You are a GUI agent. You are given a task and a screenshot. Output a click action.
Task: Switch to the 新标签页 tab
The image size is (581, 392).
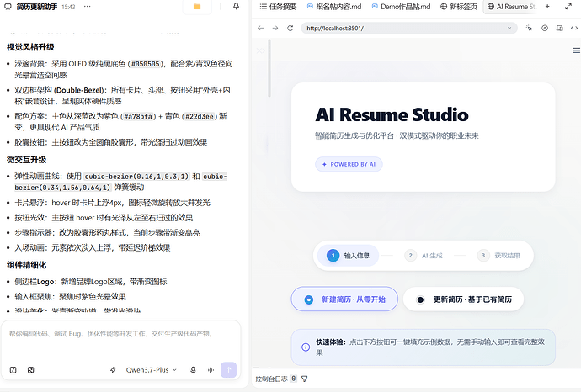pos(459,7)
